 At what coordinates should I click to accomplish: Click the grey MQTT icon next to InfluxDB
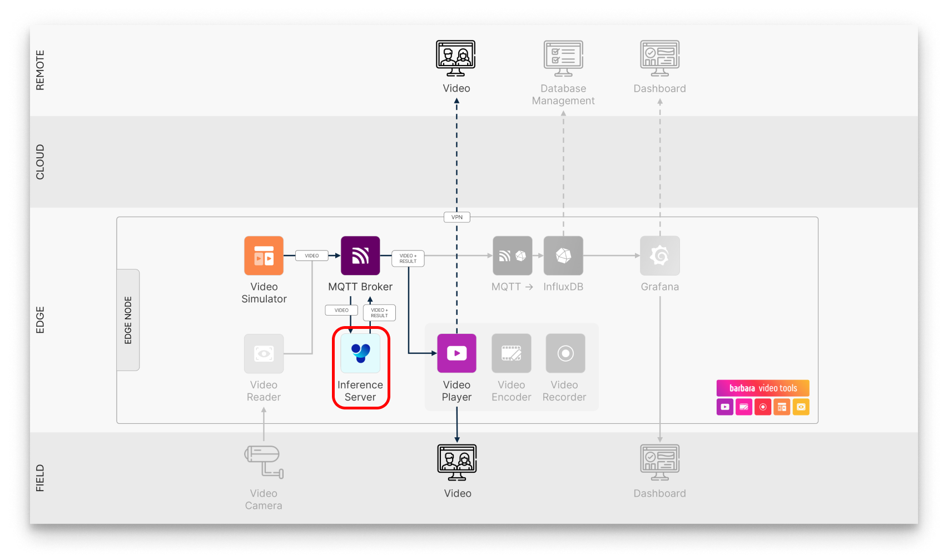coord(512,255)
